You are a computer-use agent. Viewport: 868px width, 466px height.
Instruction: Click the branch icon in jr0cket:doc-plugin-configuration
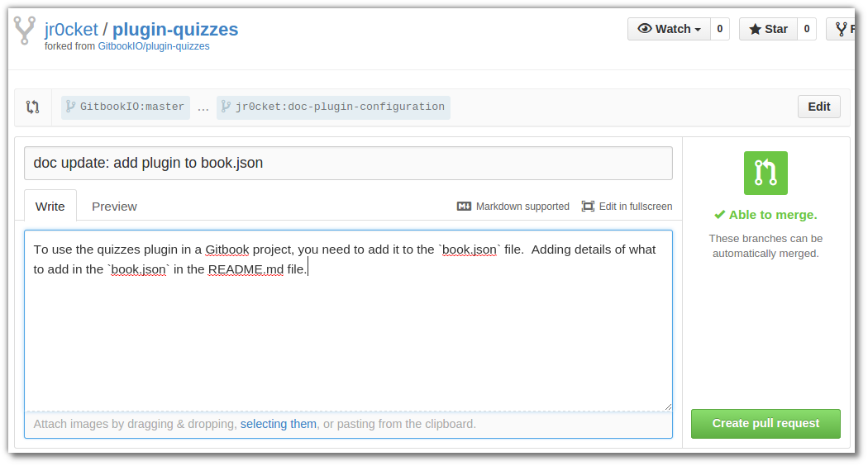[x=226, y=106]
